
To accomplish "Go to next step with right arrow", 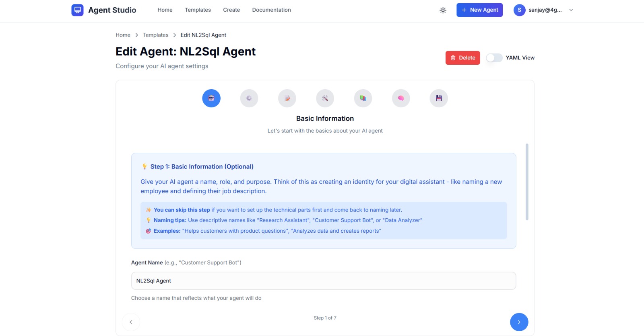I will click(x=519, y=322).
